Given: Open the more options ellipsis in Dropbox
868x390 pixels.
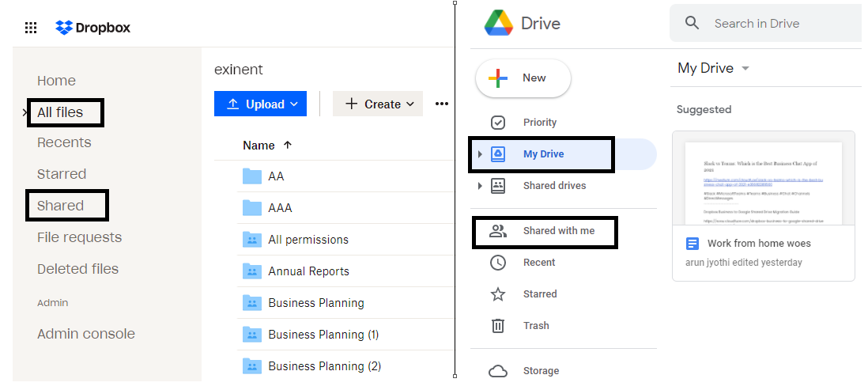Looking at the screenshot, I should coord(441,104).
